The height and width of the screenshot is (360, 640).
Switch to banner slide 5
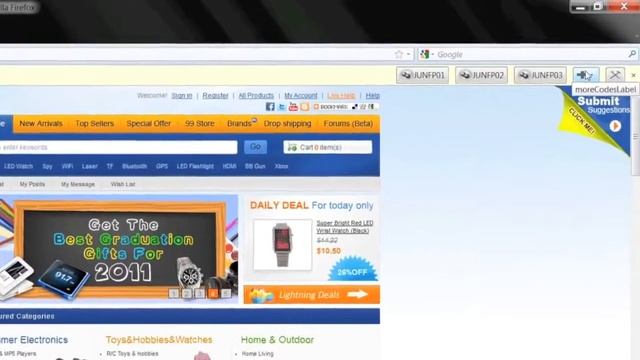coord(226,293)
